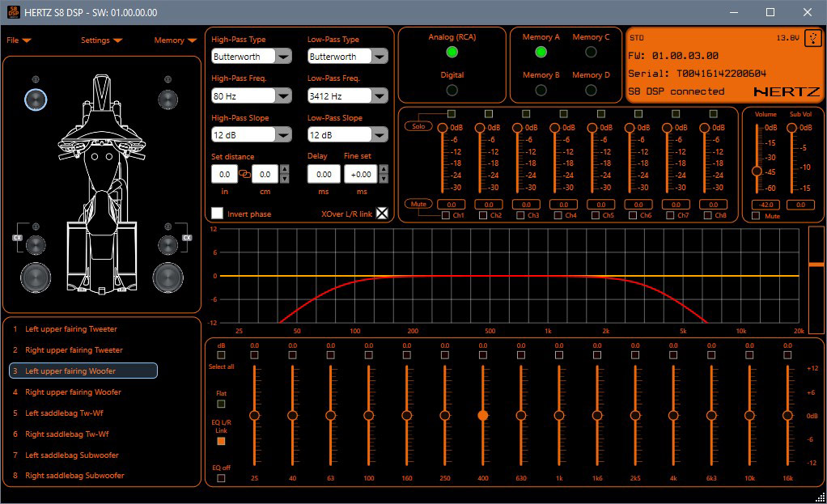Click the Sub Vol slider handle

[791, 128]
